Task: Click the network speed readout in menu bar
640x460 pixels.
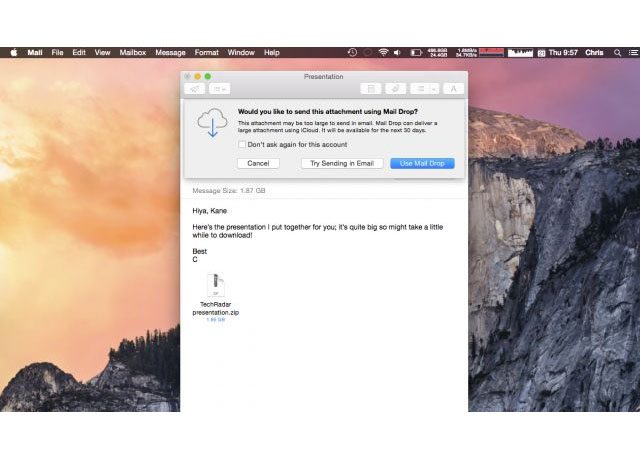Action: tap(466, 52)
